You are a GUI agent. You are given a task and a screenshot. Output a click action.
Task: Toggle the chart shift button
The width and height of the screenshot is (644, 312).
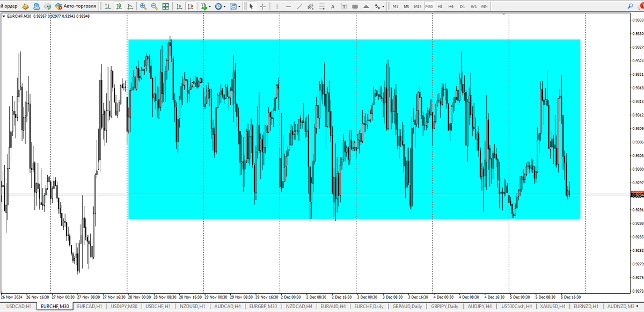190,6
